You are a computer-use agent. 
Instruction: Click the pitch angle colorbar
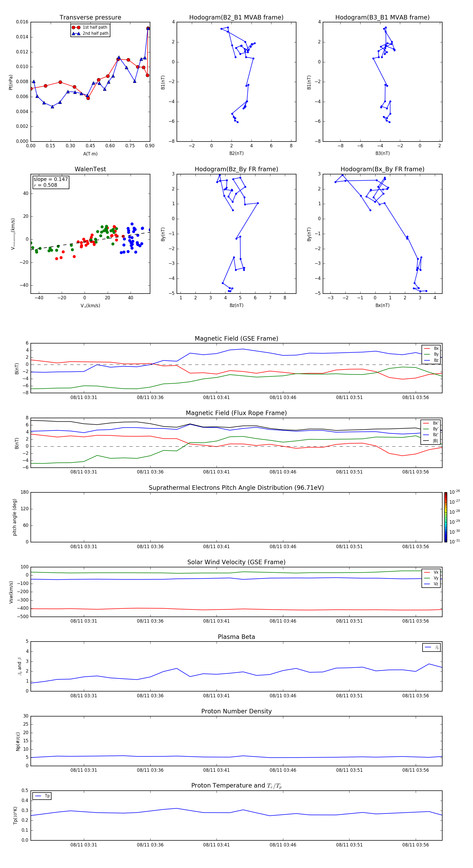point(446,517)
